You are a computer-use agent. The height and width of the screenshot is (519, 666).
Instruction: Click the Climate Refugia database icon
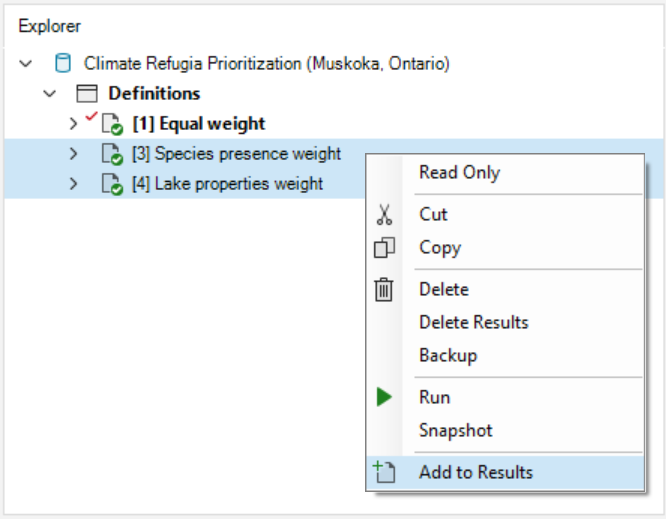(62, 64)
